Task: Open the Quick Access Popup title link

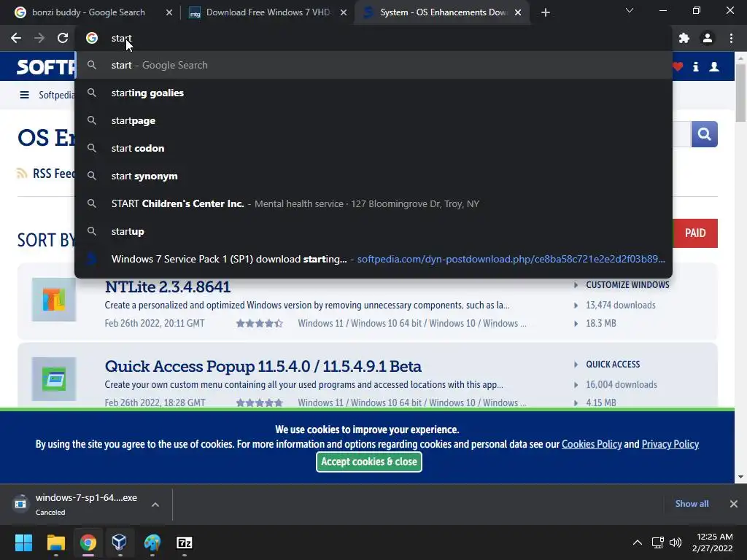Action: 263,366
